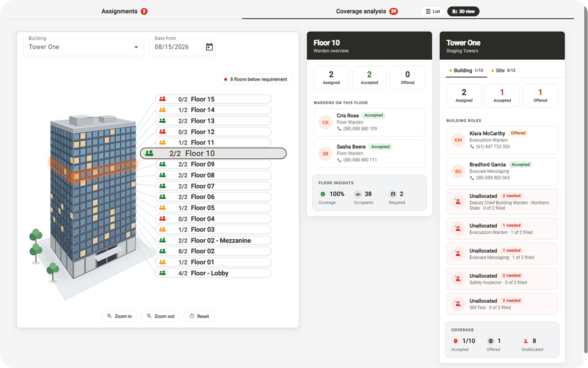
Task: Click the CR avatar for Cris Rose
Action: pos(325,123)
